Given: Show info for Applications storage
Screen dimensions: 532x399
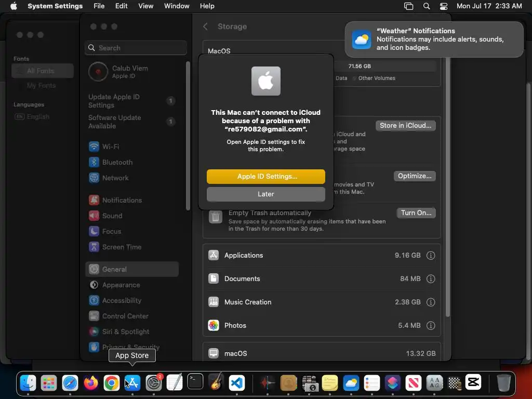Looking at the screenshot, I should click(431, 256).
